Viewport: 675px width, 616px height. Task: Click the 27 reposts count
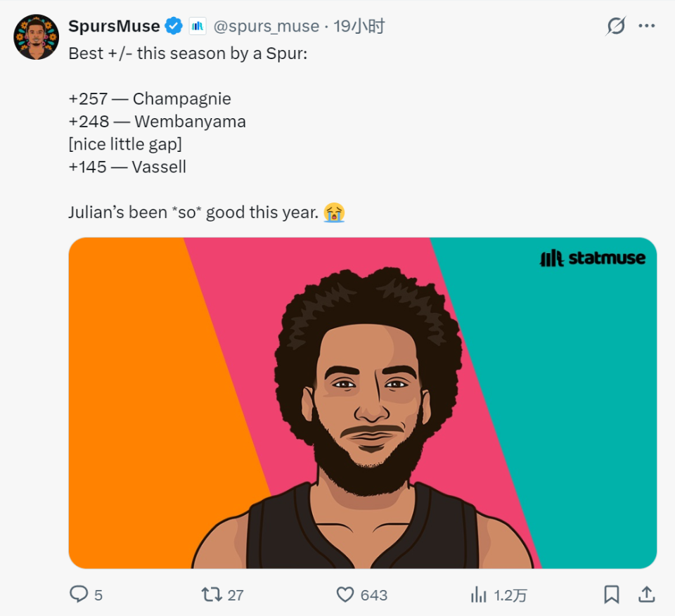tap(236, 596)
